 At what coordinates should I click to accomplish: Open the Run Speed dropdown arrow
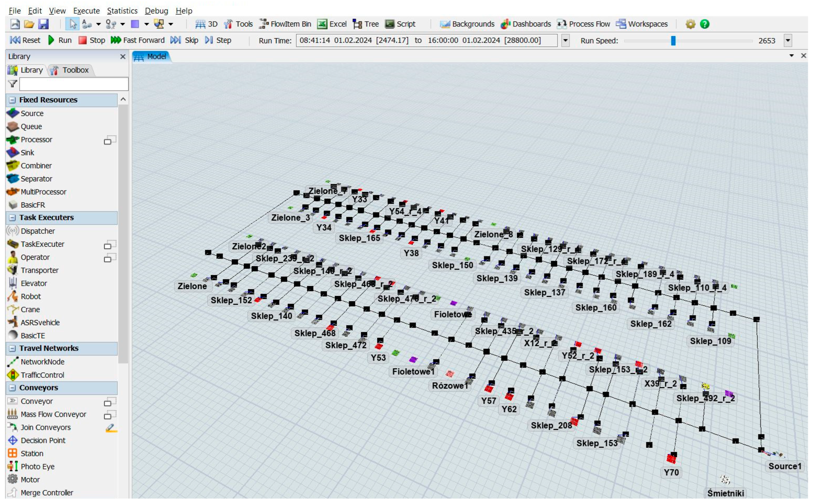788,41
